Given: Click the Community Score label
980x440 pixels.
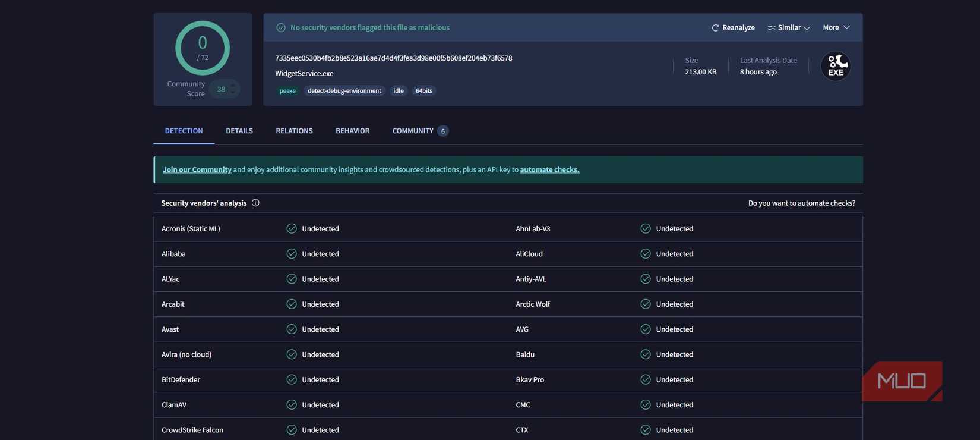Looking at the screenshot, I should click(x=186, y=89).
